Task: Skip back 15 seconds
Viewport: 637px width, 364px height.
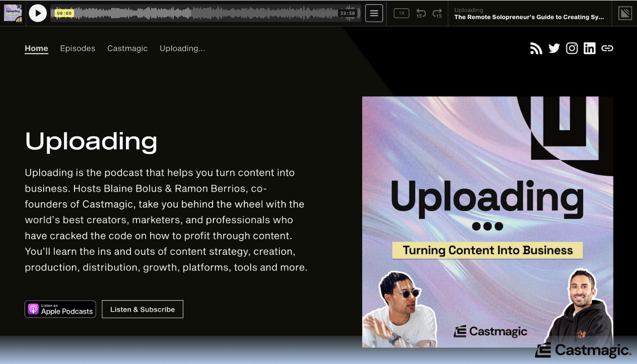Action: [x=421, y=14]
